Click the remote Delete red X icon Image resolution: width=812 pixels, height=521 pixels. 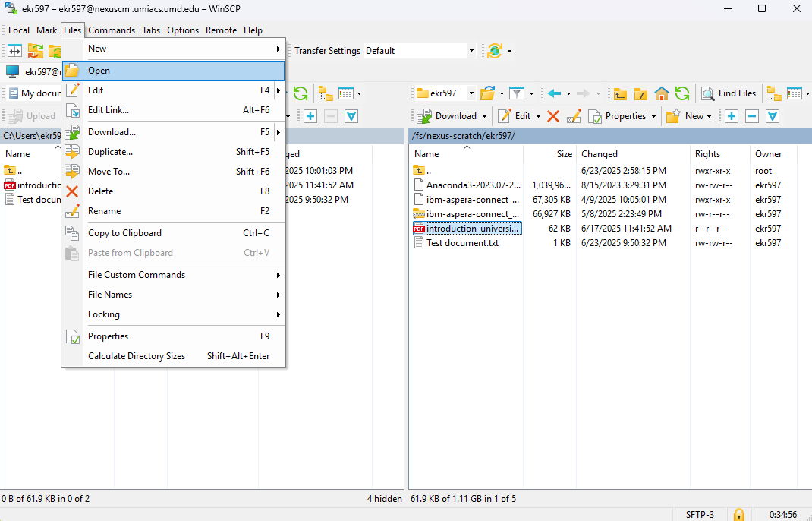(553, 116)
